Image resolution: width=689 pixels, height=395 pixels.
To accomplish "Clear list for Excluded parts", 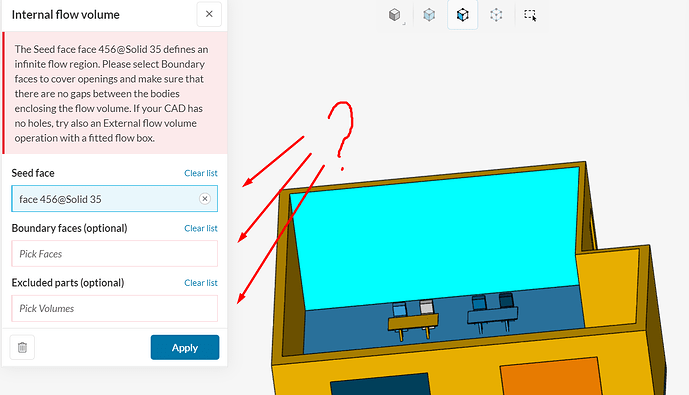I will point(201,283).
